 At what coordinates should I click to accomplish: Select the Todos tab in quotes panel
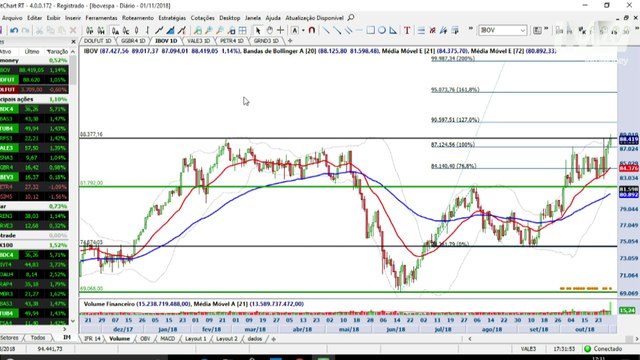click(38, 338)
